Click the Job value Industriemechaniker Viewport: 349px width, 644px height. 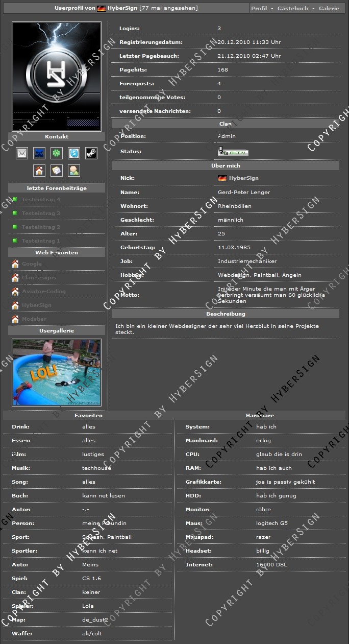pyautogui.click(x=247, y=261)
